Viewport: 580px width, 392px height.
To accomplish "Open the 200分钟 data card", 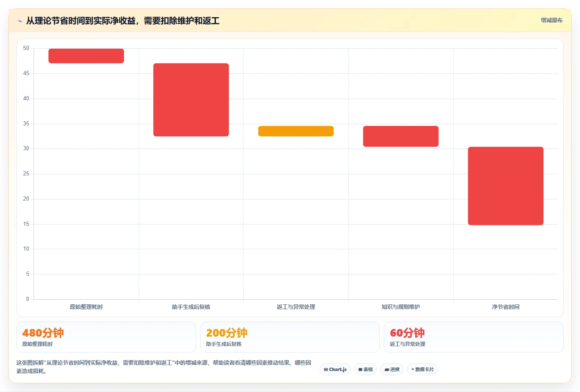I will (290, 337).
